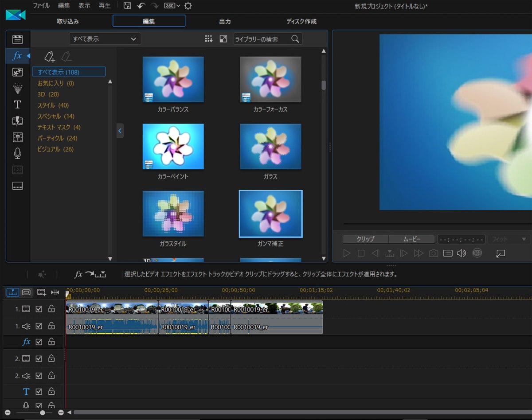Screen dimensions: 532x420
Task: Select the スタイル (40) category
Action: pos(53,105)
